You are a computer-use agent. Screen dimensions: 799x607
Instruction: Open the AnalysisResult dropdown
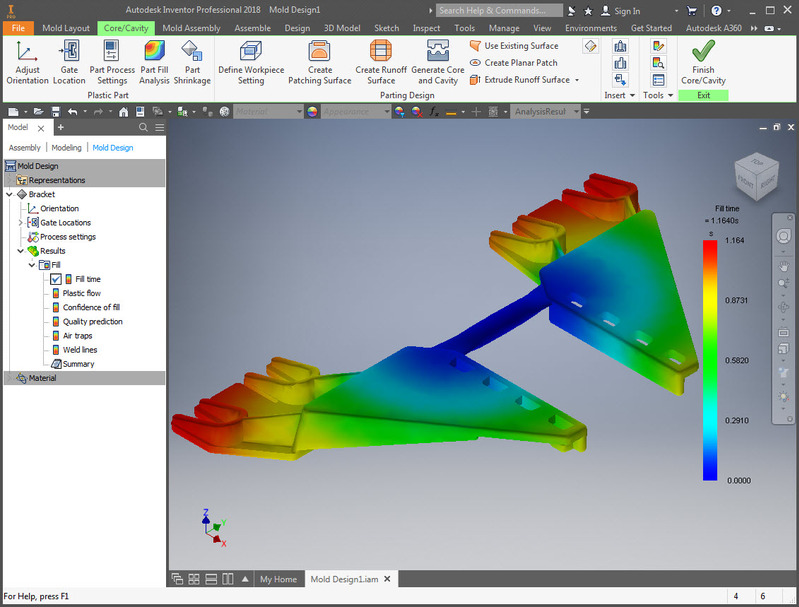point(576,112)
